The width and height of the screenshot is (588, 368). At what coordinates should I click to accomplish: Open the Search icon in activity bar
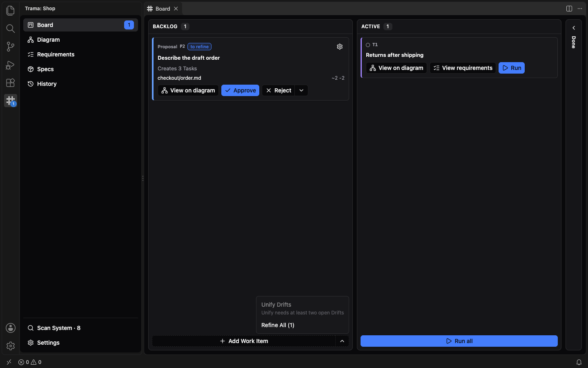[x=11, y=29]
